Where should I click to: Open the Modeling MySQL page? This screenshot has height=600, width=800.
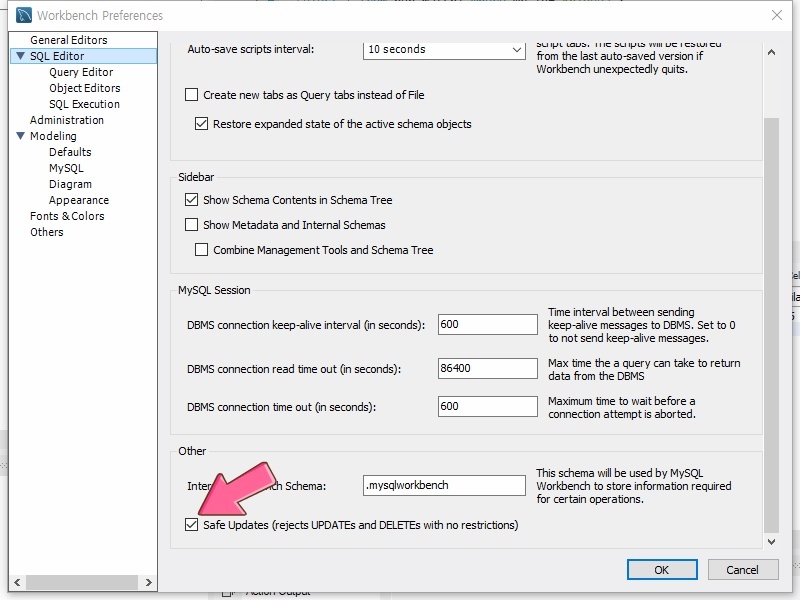[x=66, y=168]
